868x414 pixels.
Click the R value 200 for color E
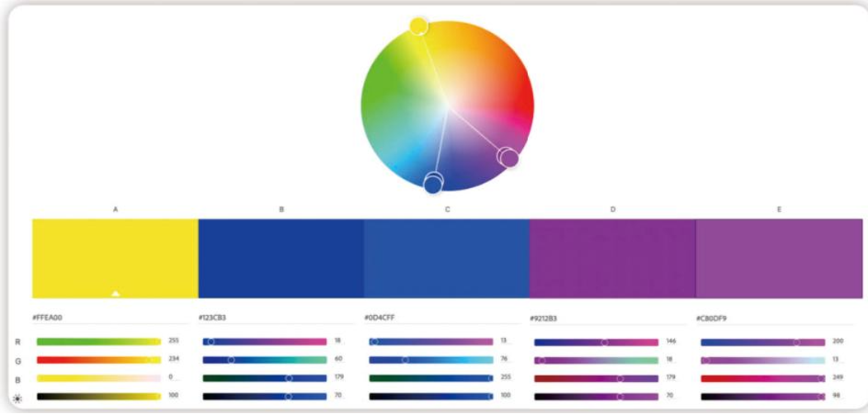click(837, 341)
